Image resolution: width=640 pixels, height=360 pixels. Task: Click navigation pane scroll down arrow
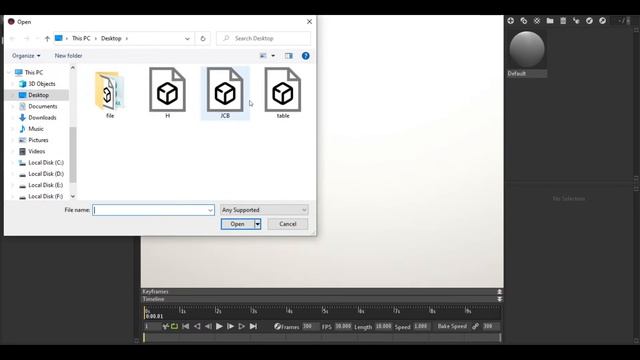tap(73, 196)
